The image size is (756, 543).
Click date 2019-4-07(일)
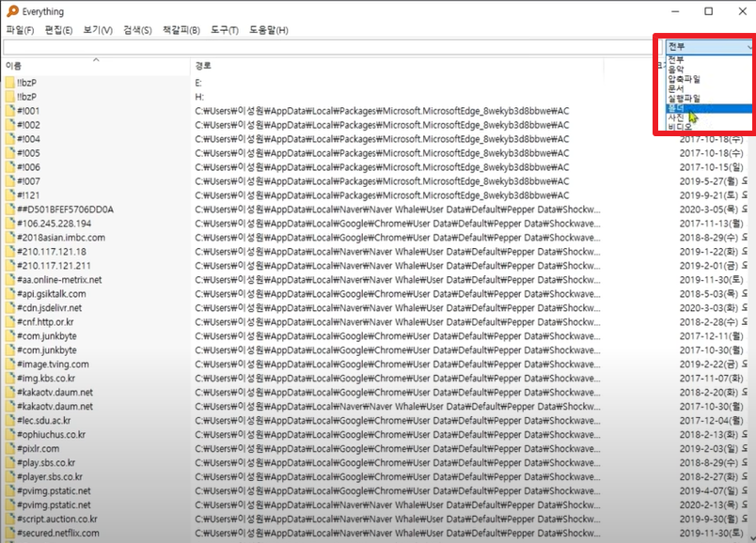[708, 490]
